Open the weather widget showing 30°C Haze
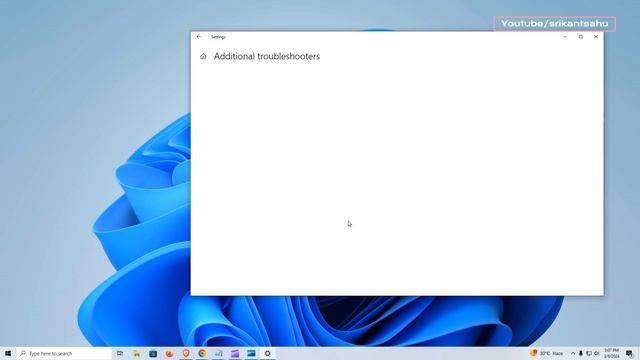Viewport: 640px width, 360px height. (x=547, y=353)
